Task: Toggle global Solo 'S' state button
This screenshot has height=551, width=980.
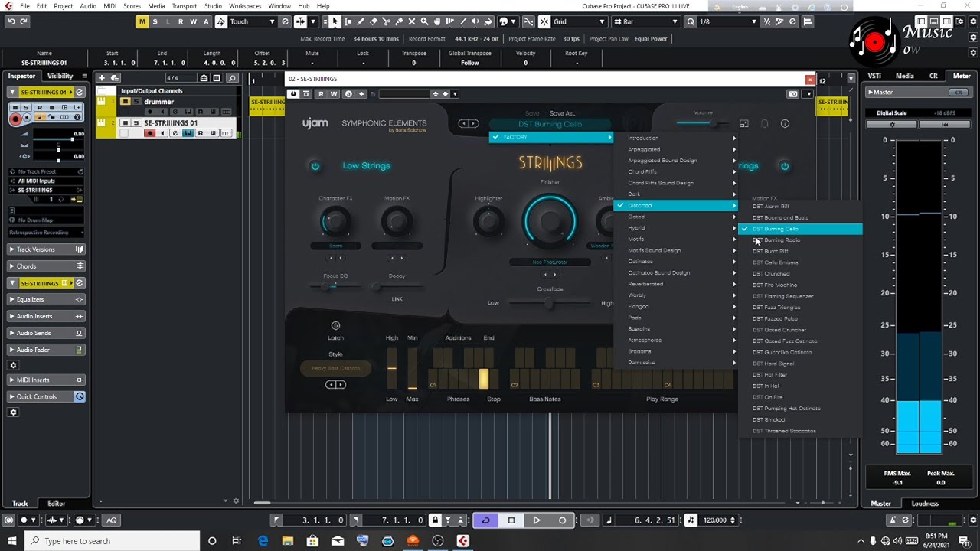Action: [155, 21]
